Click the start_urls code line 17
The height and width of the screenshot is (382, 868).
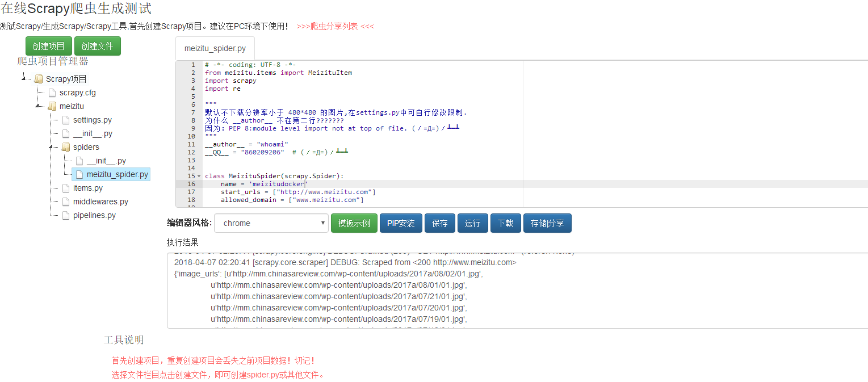point(298,192)
